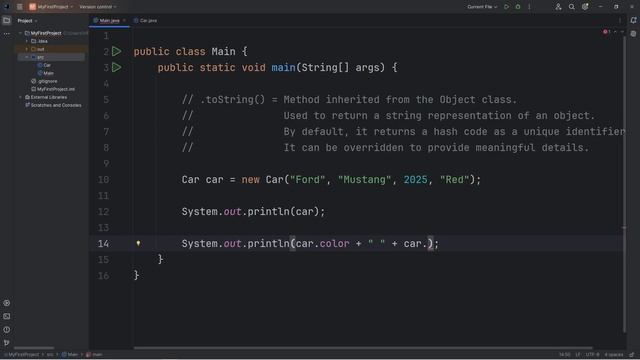
Task: Open the Database tool window icon in right sidebar
Action: (x=633, y=34)
